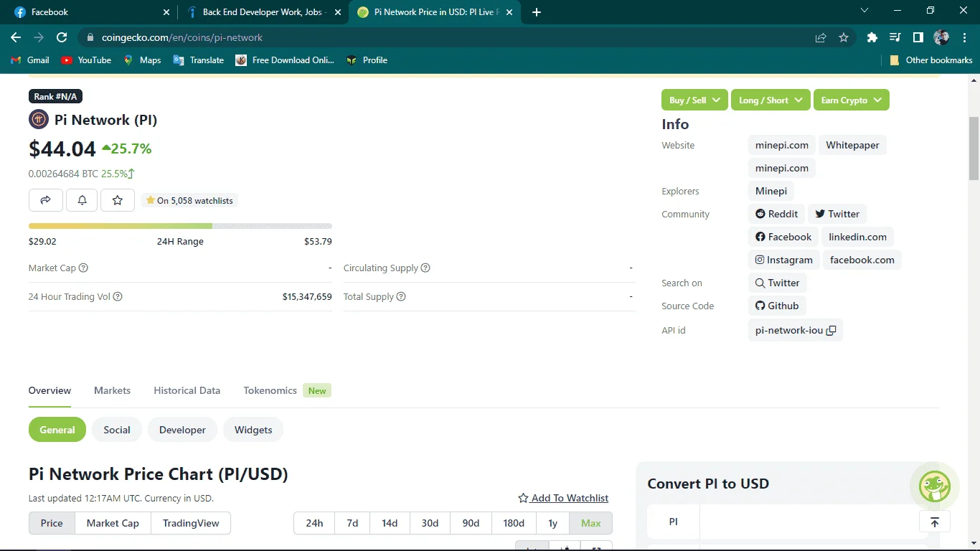Viewport: 980px width, 551px height.
Task: Close the Back End Developer Work tab
Action: 338,12
